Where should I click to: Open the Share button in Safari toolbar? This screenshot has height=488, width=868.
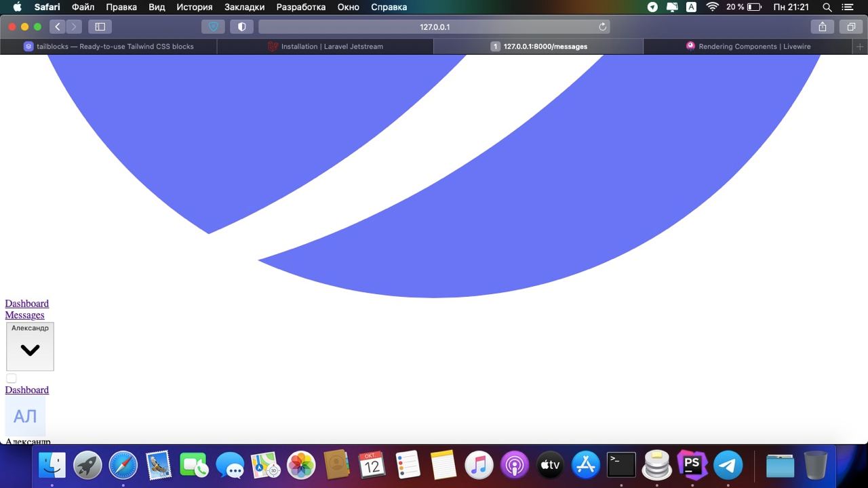(822, 26)
